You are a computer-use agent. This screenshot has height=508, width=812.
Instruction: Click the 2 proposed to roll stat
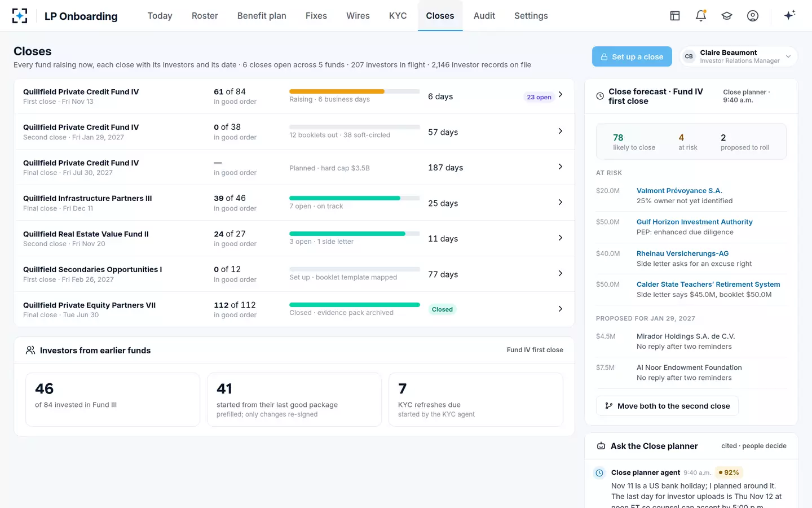coord(745,142)
